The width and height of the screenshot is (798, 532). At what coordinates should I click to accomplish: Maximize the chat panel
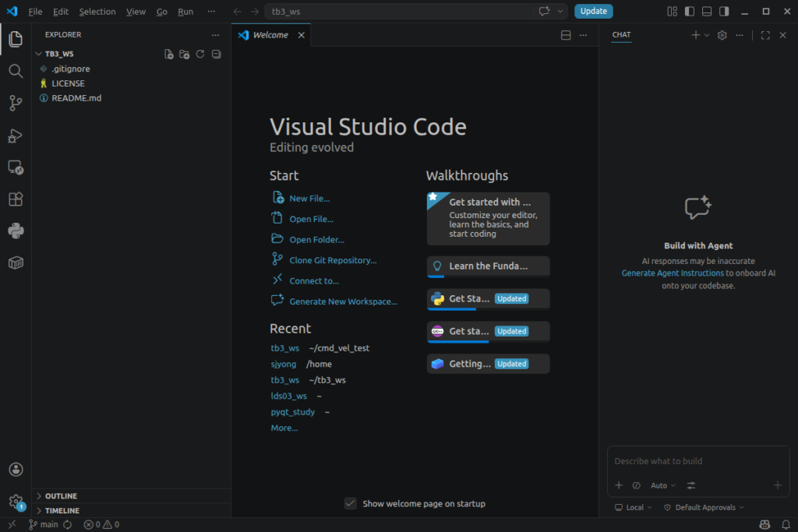pyautogui.click(x=765, y=35)
